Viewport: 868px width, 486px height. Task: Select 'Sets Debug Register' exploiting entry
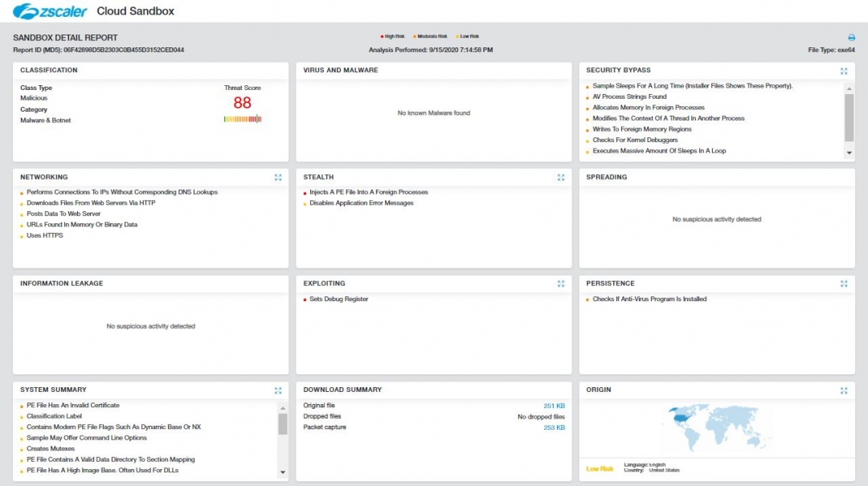[338, 300]
